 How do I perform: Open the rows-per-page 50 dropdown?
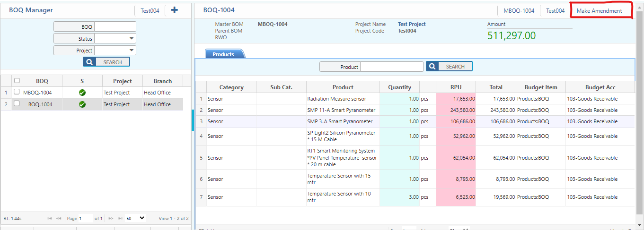135,218
